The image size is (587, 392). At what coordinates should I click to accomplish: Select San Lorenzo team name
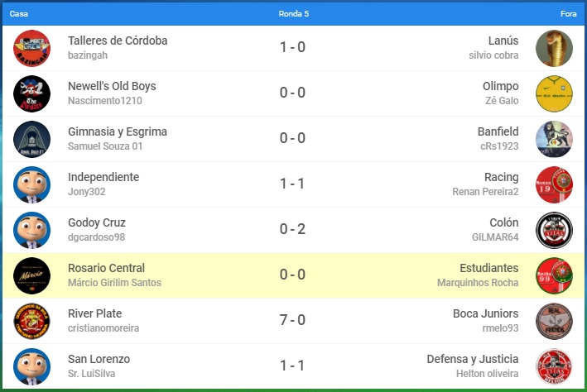[x=99, y=359]
